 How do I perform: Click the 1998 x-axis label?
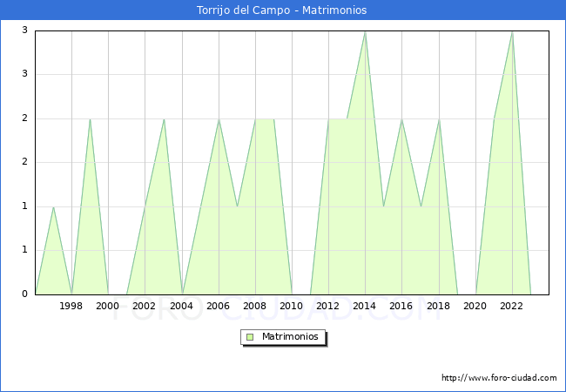[71, 306]
